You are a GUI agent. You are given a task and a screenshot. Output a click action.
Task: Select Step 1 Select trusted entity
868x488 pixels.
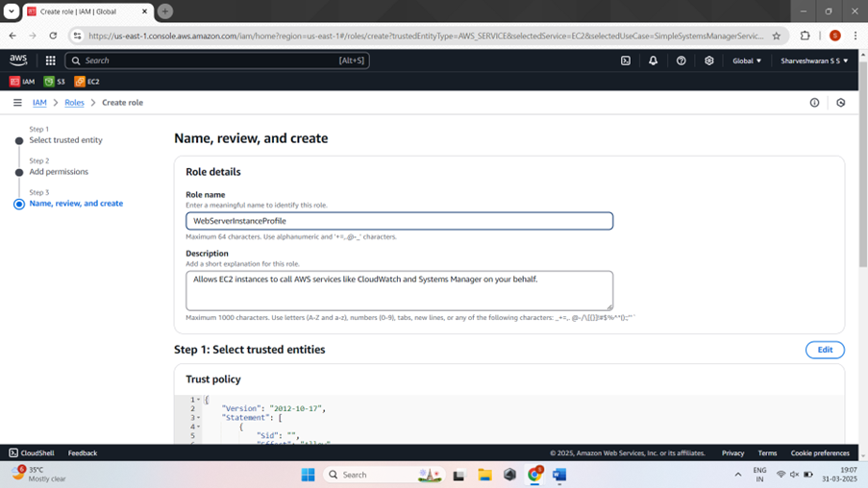click(65, 140)
